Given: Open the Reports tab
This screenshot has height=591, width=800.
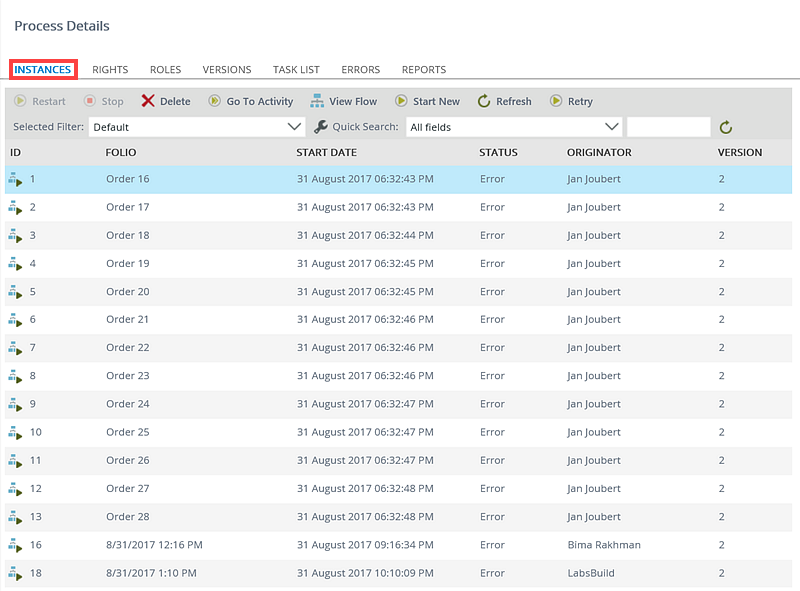Looking at the screenshot, I should (x=424, y=69).
